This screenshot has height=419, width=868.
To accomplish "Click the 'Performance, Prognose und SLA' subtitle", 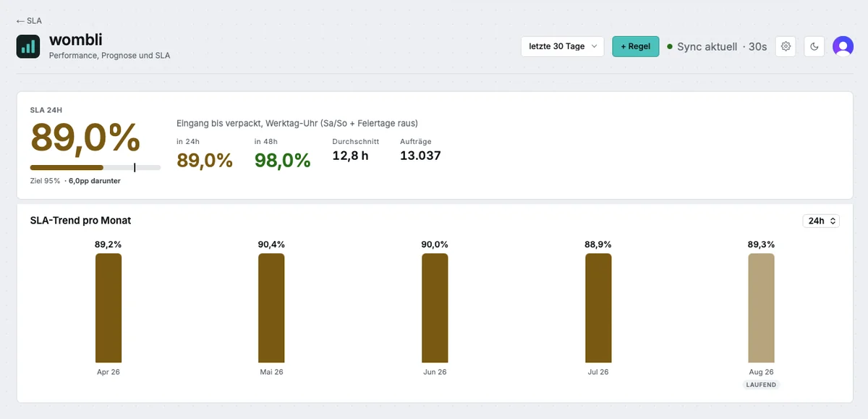I will point(109,56).
